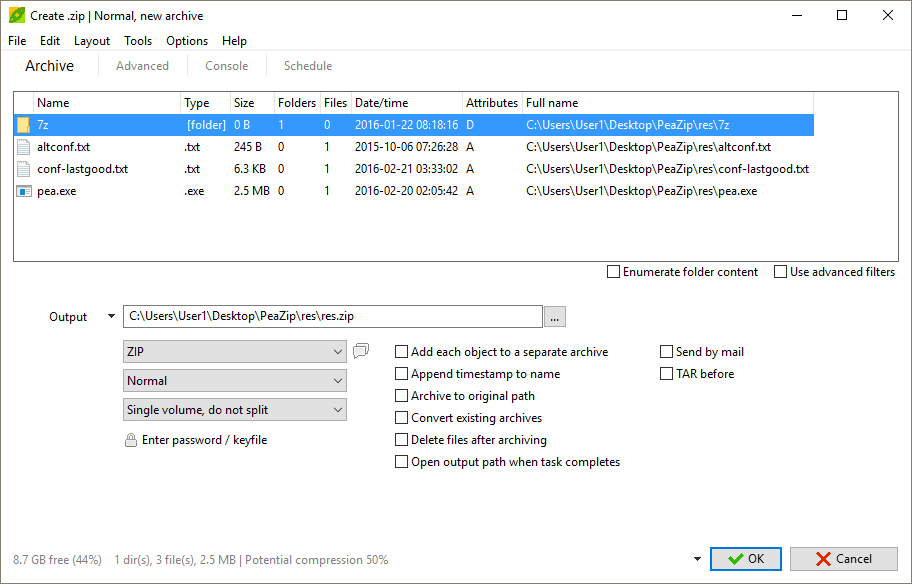
Task: Click the Cancel button
Action: pos(843,559)
